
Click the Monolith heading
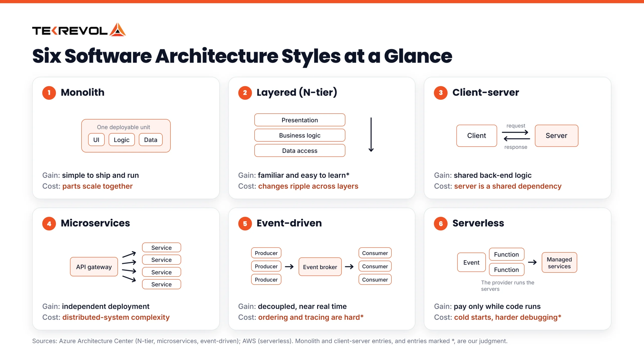click(83, 92)
